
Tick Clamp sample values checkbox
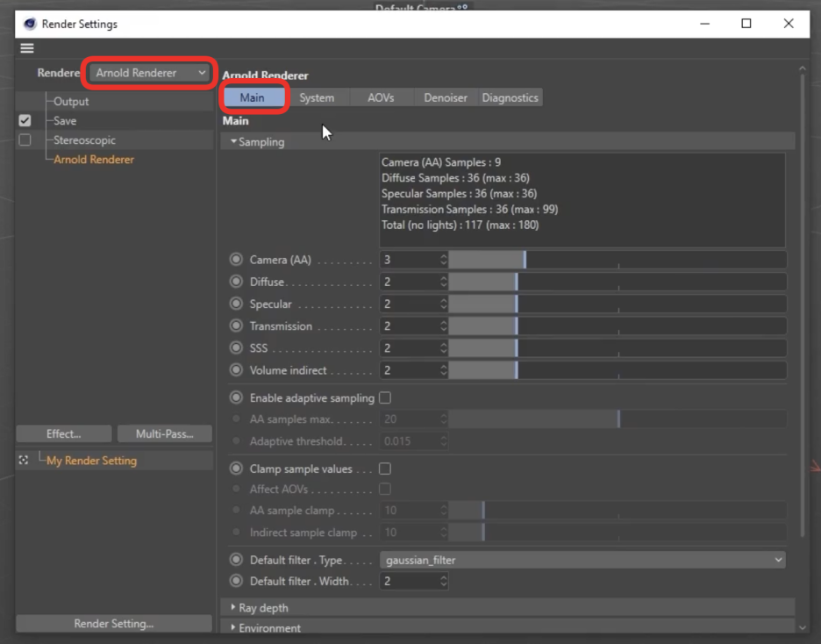(385, 469)
